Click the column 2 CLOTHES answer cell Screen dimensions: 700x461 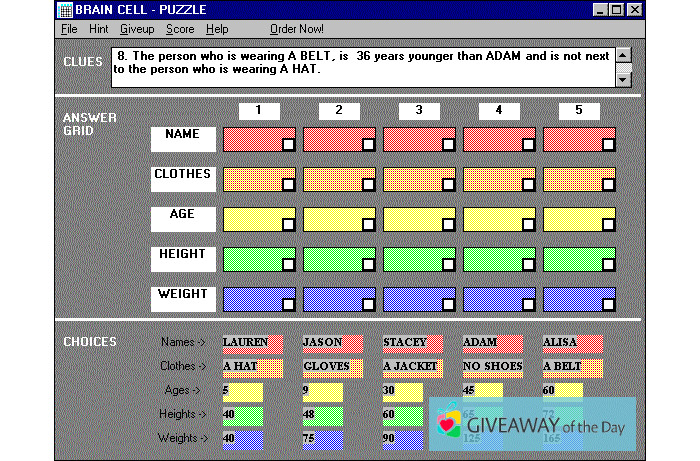pos(332,179)
